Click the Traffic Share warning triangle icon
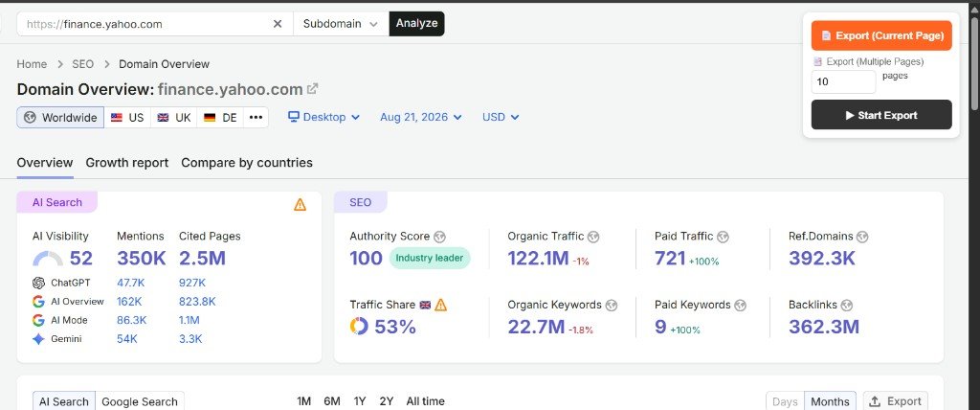 (441, 305)
